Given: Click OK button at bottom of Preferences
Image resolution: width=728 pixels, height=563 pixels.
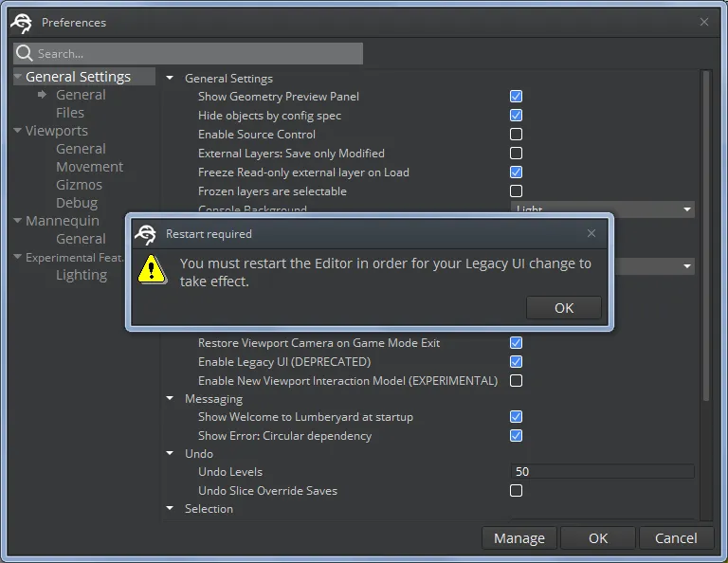Looking at the screenshot, I should (598, 538).
